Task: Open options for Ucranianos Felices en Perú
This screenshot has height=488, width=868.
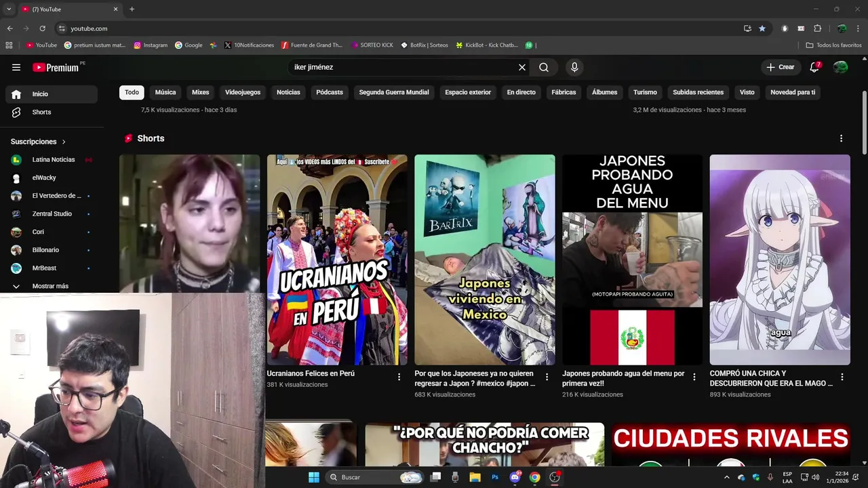Action: tap(399, 377)
